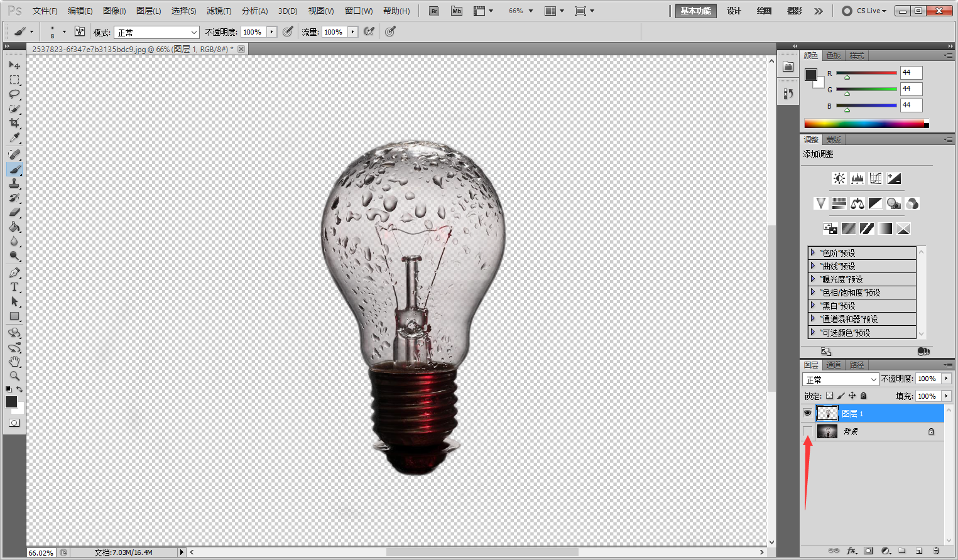Viewport: 958px width, 560px height.
Task: Expand the "色阶" presets list
Action: [813, 252]
